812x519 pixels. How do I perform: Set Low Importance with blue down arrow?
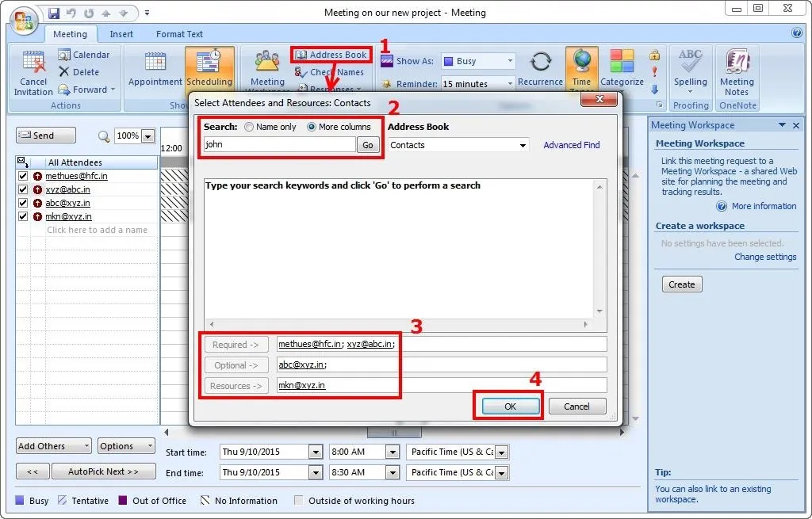pos(654,89)
